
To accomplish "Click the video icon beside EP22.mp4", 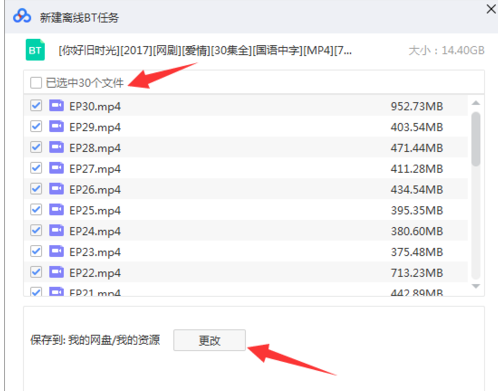I will pyautogui.click(x=56, y=272).
